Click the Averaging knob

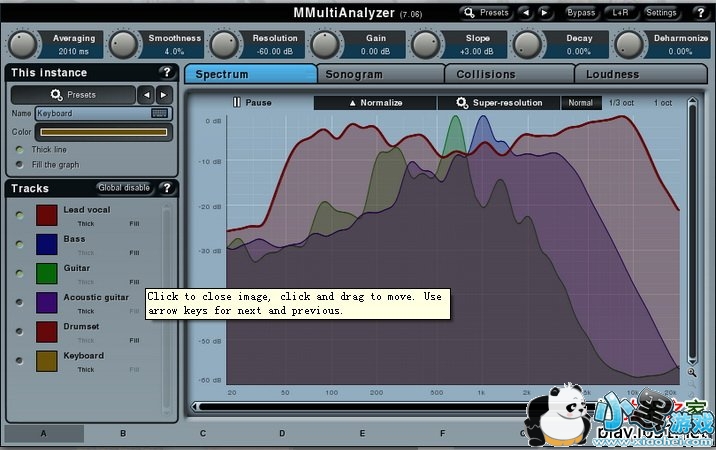coord(22,44)
